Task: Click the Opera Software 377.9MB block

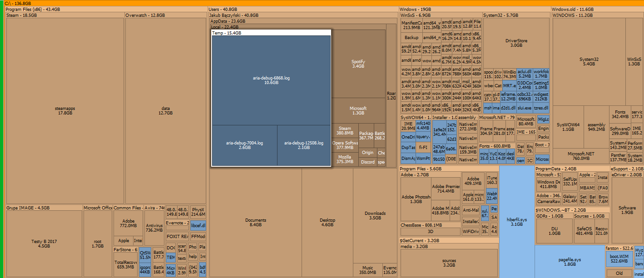Action: pos(345,145)
